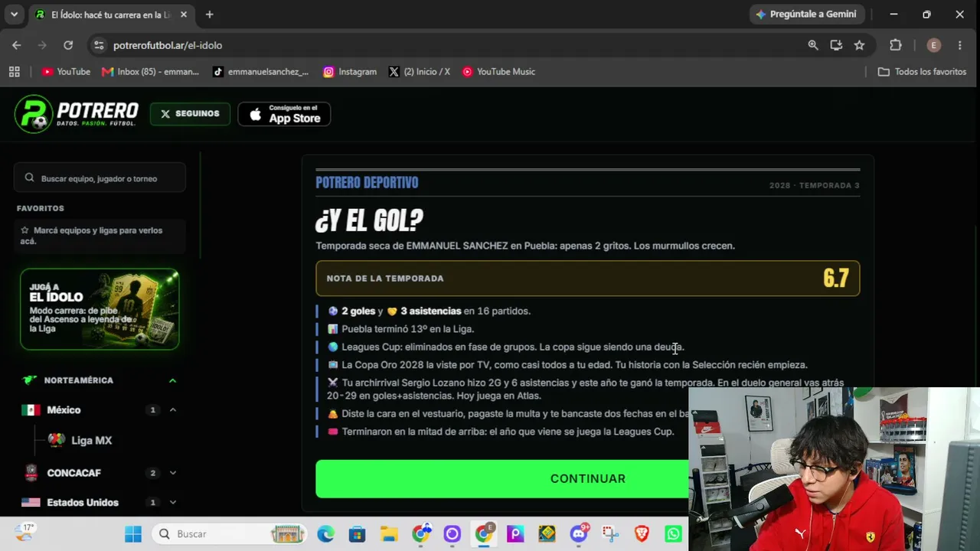980x551 pixels.
Task: Click the Potrero logo in the header
Action: [77, 114]
